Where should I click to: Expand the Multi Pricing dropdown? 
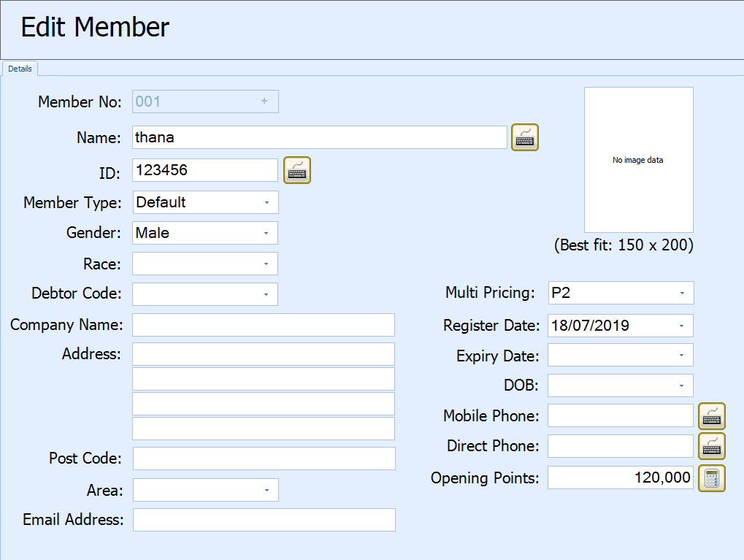[682, 293]
